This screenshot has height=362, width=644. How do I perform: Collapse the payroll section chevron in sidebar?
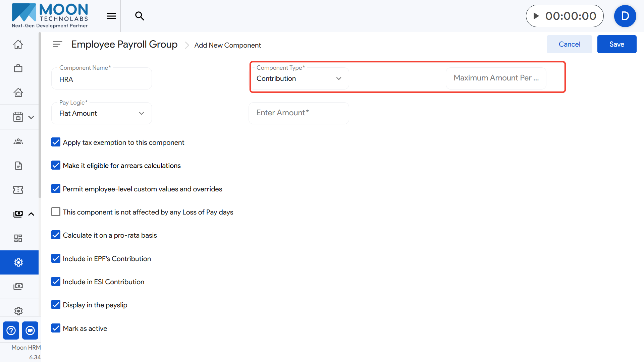(31, 214)
